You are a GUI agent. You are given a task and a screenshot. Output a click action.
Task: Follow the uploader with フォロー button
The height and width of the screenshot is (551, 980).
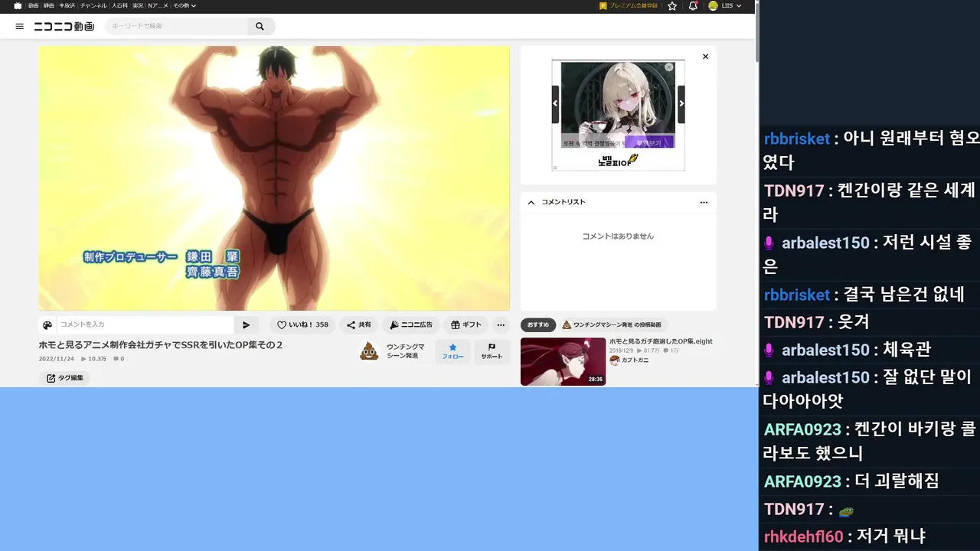click(x=452, y=351)
